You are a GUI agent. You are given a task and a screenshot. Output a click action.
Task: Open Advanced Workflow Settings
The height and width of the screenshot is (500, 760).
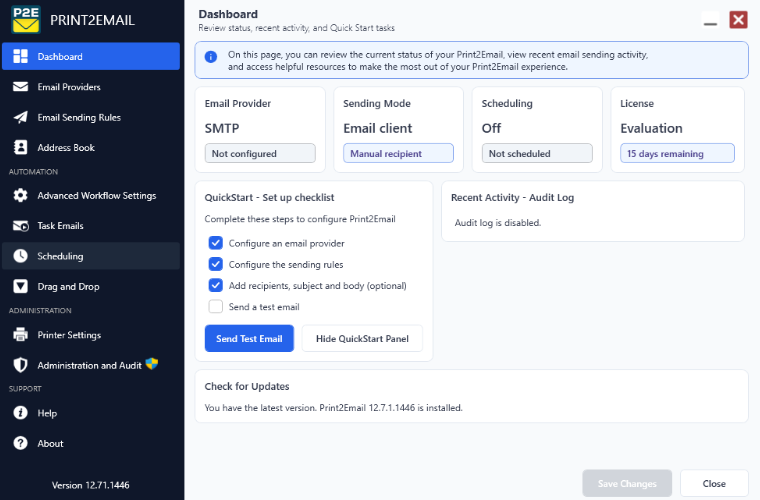(x=91, y=195)
